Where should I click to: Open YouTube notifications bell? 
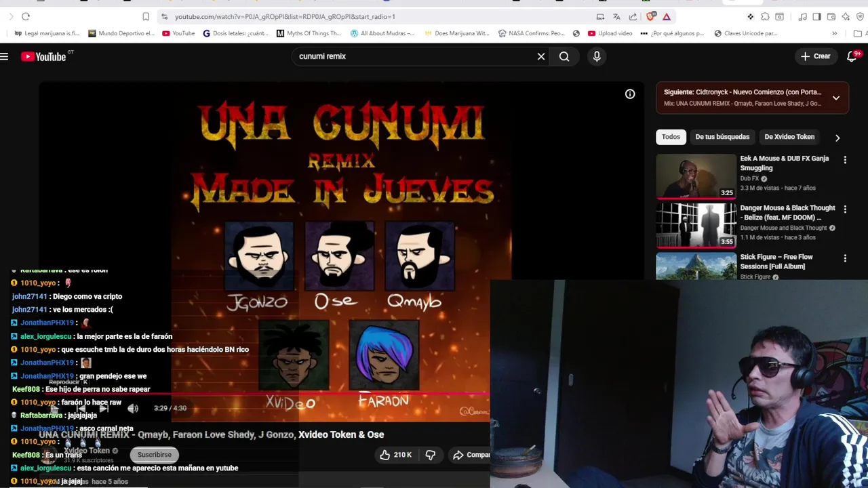click(x=852, y=56)
